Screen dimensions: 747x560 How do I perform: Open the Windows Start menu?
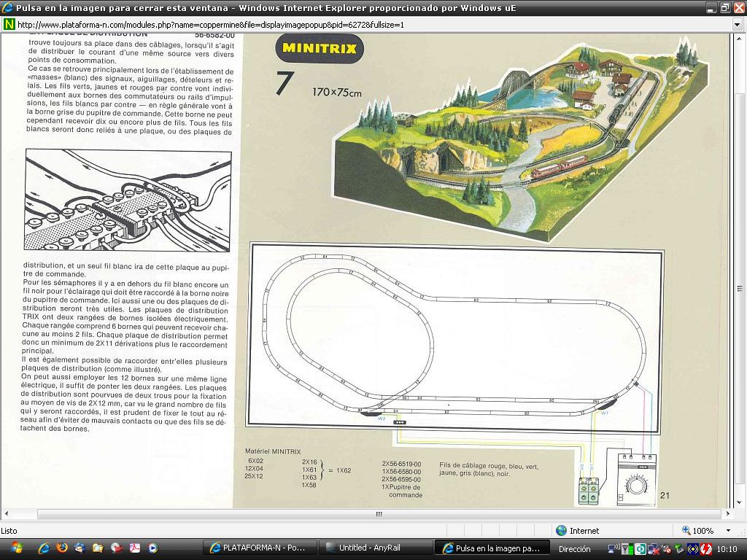(x=16, y=548)
